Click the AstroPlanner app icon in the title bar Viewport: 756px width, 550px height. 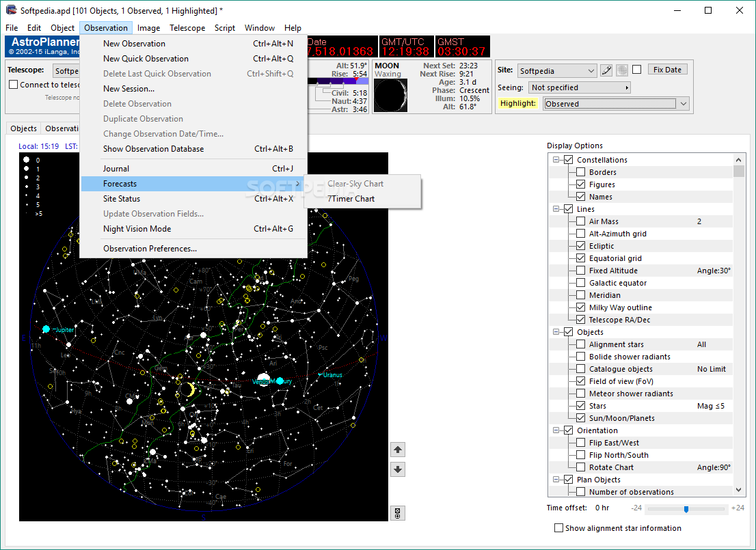11,10
